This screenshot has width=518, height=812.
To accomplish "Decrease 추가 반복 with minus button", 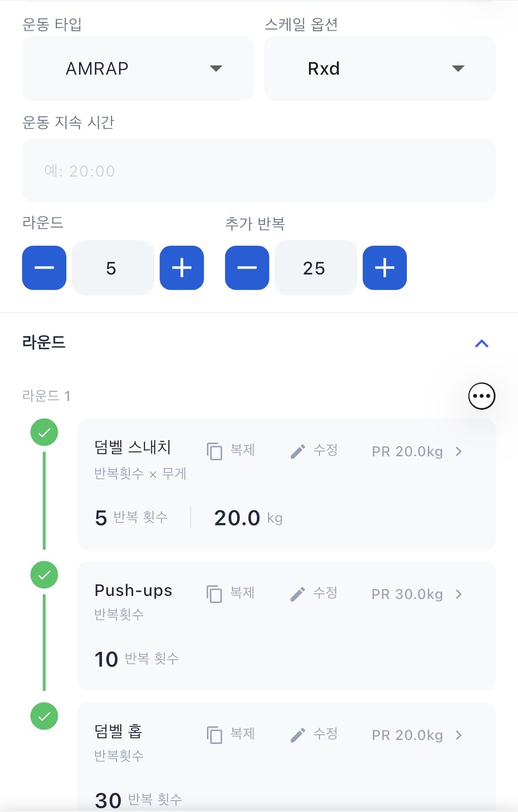I will (x=247, y=268).
